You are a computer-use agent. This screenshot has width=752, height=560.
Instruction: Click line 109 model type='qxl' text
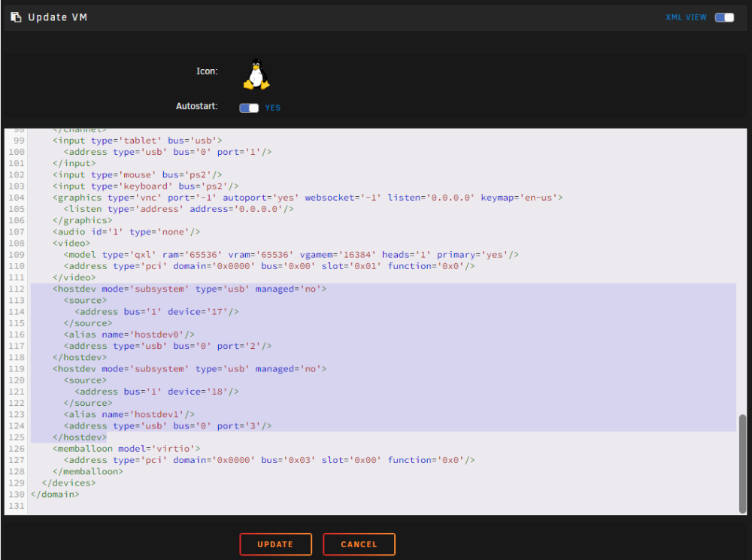[292, 255]
